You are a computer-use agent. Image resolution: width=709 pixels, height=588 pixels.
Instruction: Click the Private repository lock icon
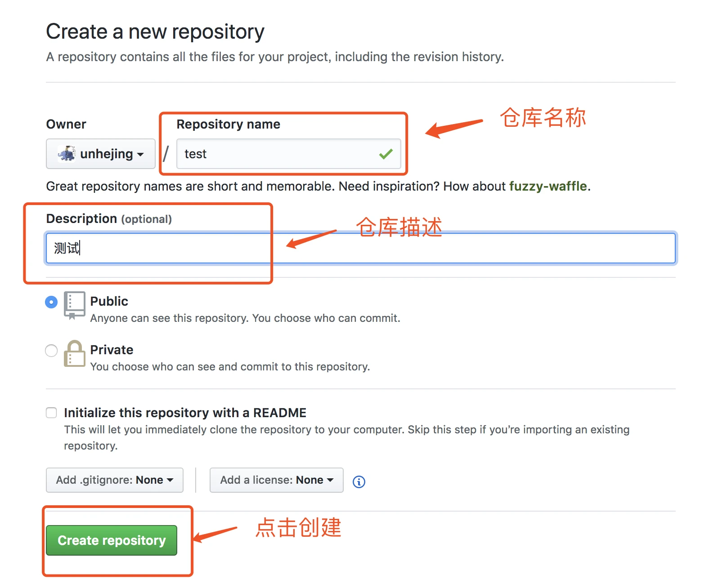(74, 353)
